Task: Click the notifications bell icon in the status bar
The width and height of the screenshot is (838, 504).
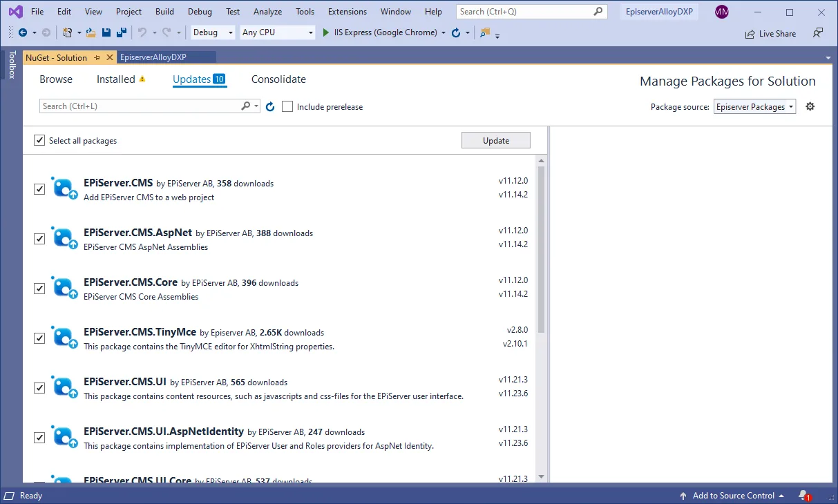Action: point(804,496)
